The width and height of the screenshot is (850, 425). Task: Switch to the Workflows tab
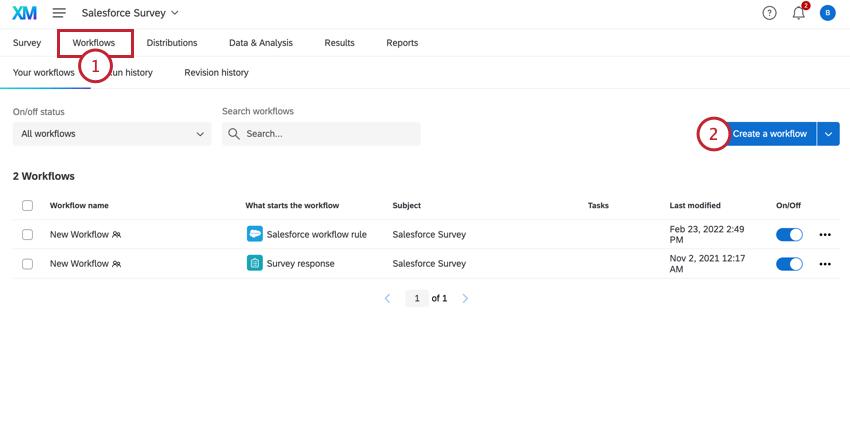point(94,43)
